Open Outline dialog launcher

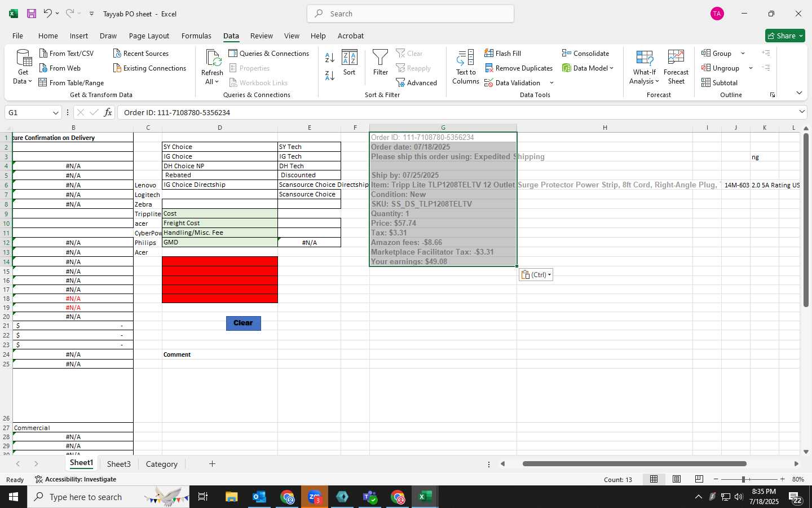(773, 95)
